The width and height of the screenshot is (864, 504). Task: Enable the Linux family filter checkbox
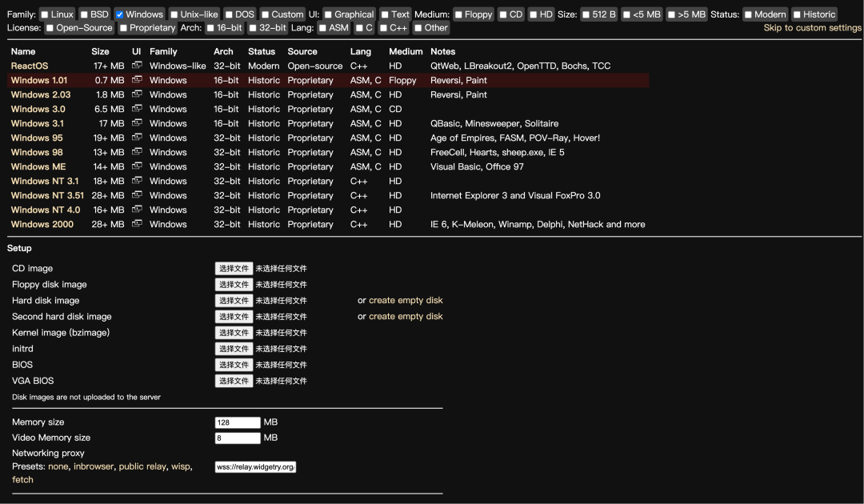45,14
